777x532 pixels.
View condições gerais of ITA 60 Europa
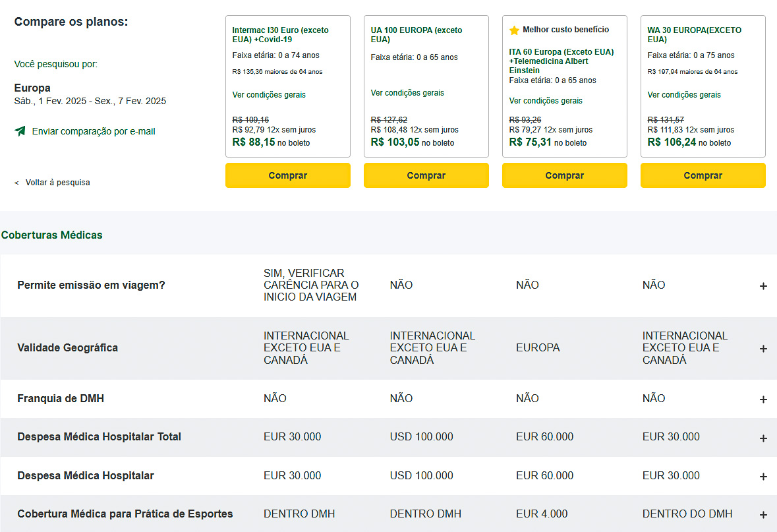click(x=546, y=101)
